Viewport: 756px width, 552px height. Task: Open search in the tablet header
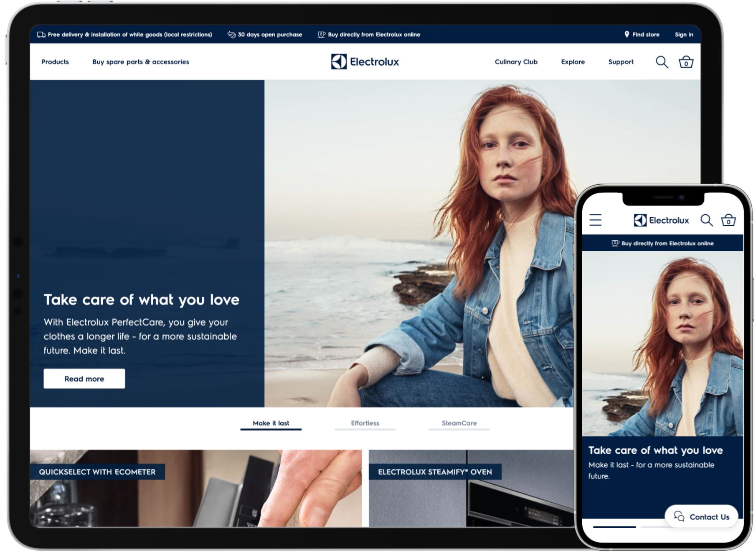point(662,62)
